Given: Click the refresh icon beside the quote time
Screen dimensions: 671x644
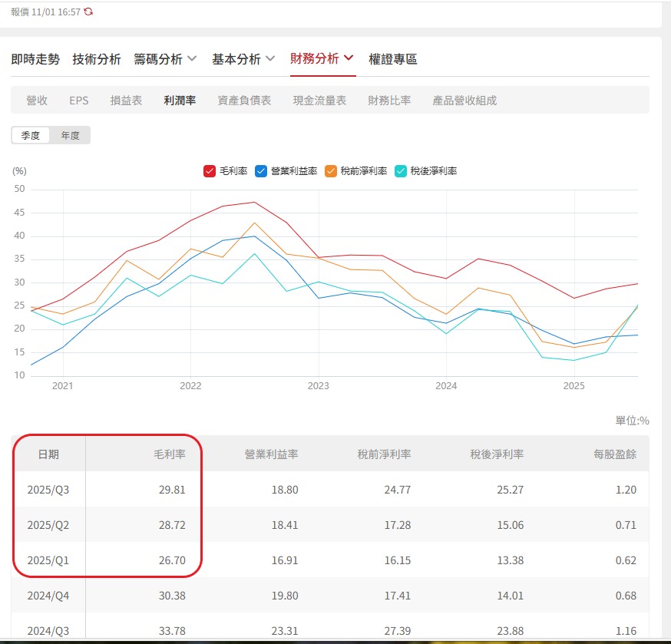Looking at the screenshot, I should coord(88,12).
